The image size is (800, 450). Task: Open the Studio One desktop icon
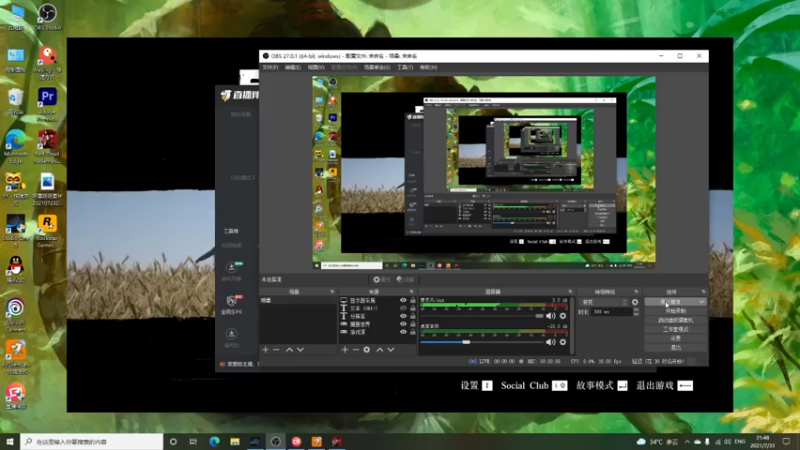pos(15,231)
